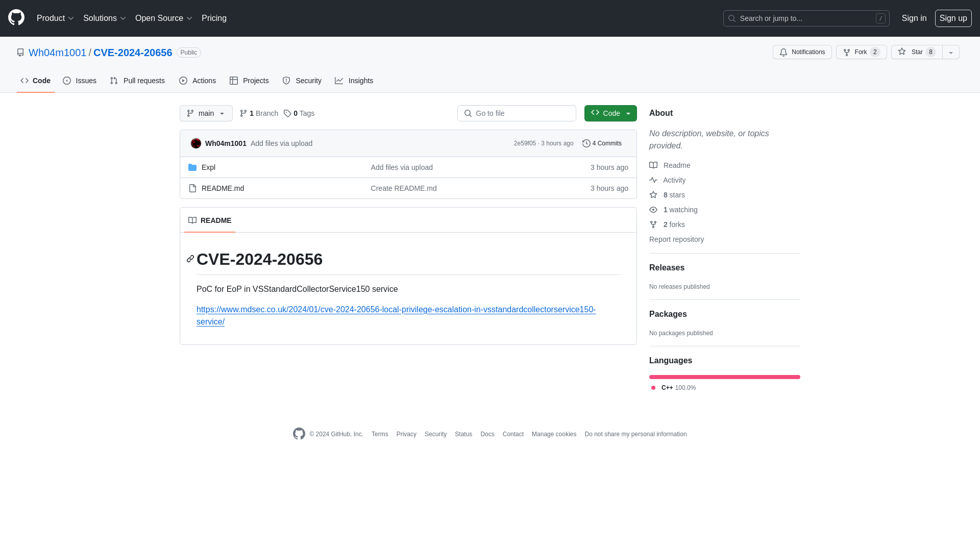Viewport: 980px width, 551px height.
Task: Click the Insights graph icon
Action: [338, 81]
